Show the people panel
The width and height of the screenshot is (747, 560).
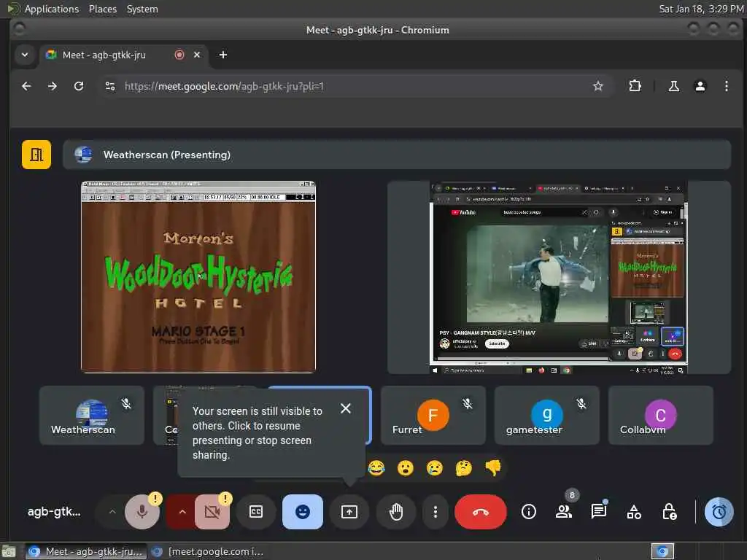[564, 512]
